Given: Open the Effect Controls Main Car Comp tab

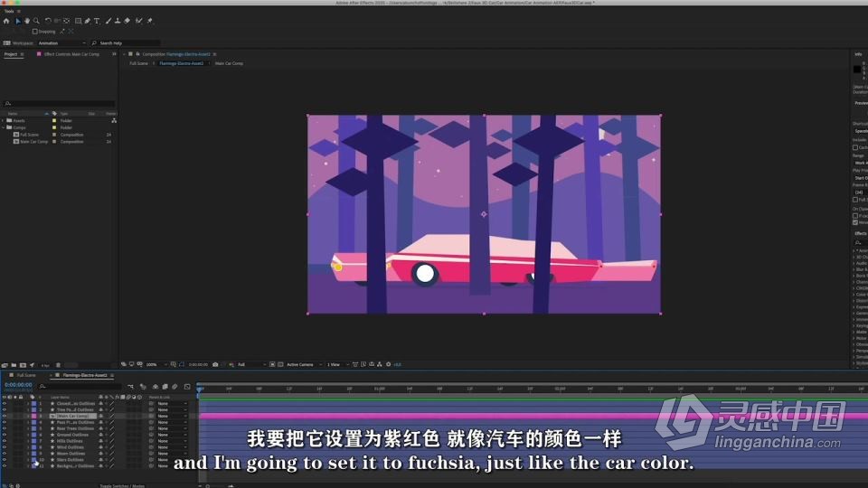Looking at the screenshot, I should tap(71, 54).
